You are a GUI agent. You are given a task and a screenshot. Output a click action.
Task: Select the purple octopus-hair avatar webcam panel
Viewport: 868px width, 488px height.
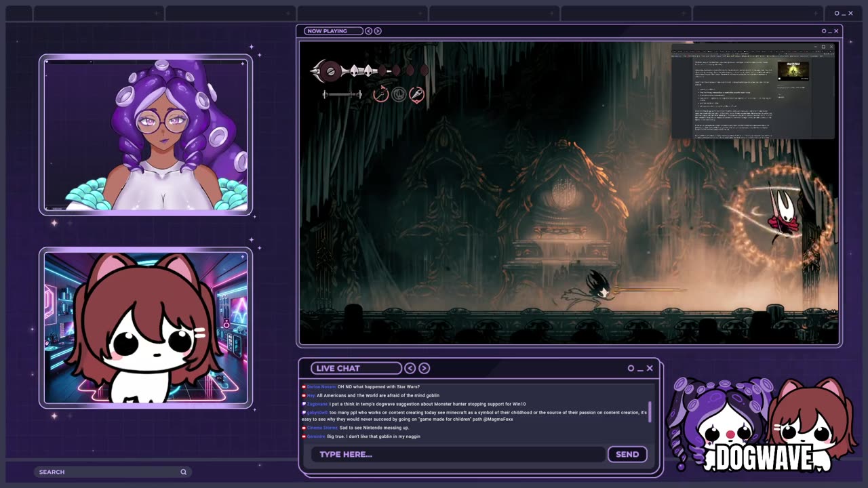tap(146, 136)
